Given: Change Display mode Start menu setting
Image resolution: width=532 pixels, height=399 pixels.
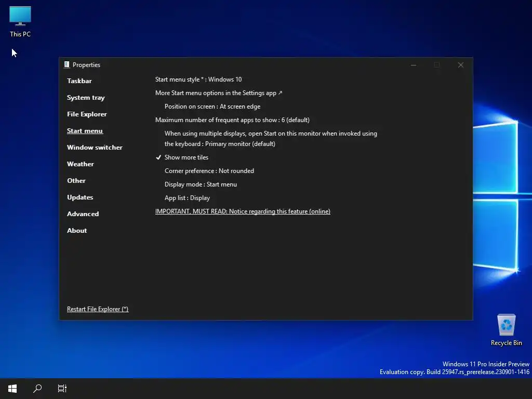Looking at the screenshot, I should tap(201, 184).
